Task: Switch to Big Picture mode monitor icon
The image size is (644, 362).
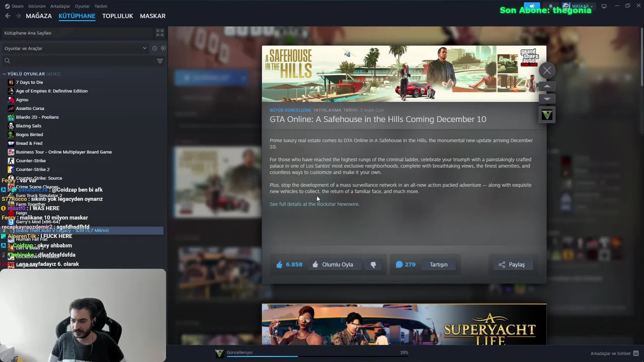Action: click(604, 6)
